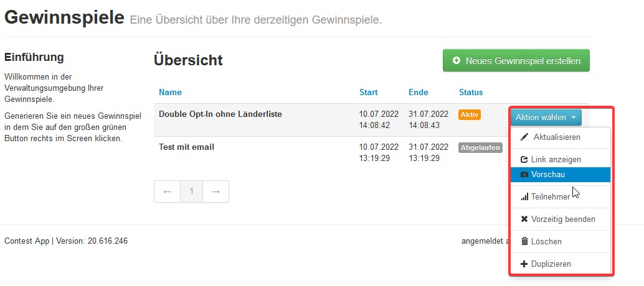The image size is (644, 286).
Task: Click the Test mit email row name
Action: (x=187, y=147)
